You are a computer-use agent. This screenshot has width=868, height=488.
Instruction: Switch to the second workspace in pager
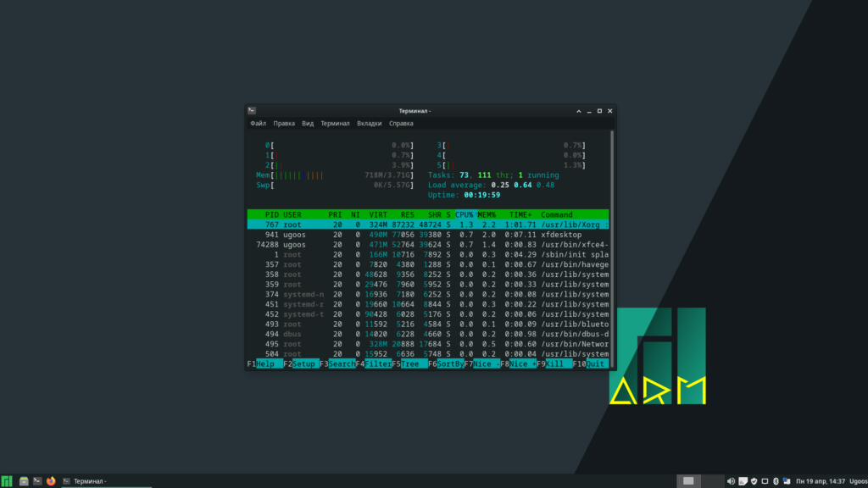[714, 481]
